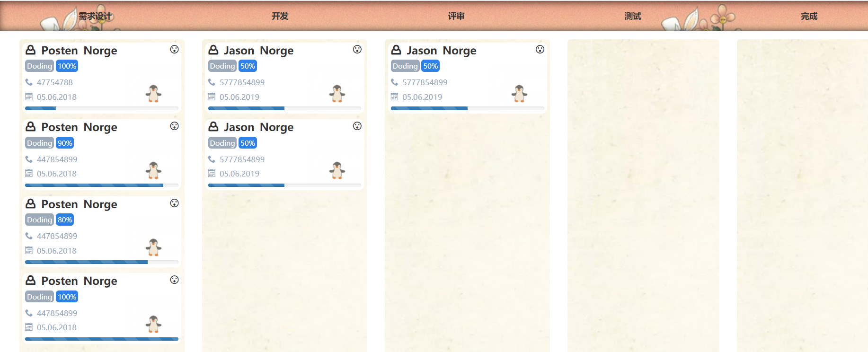Viewport: 868px width, 352px height.
Task: Select the 开发 column header
Action: [x=280, y=16]
